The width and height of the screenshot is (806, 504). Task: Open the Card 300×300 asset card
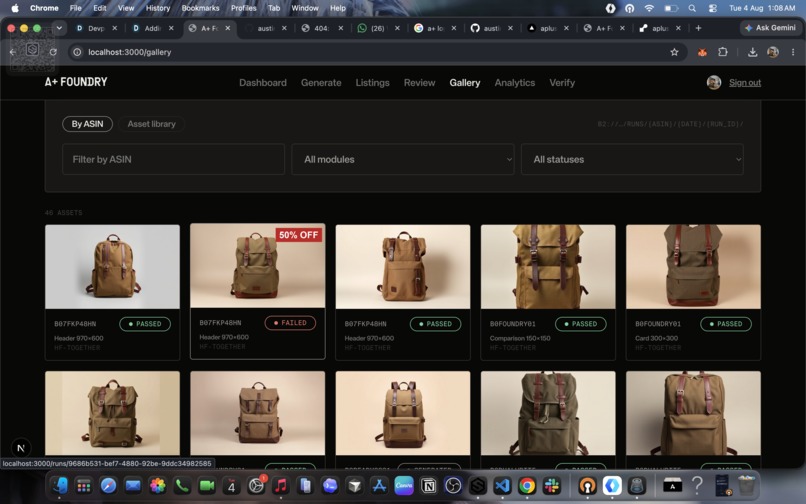693,292
